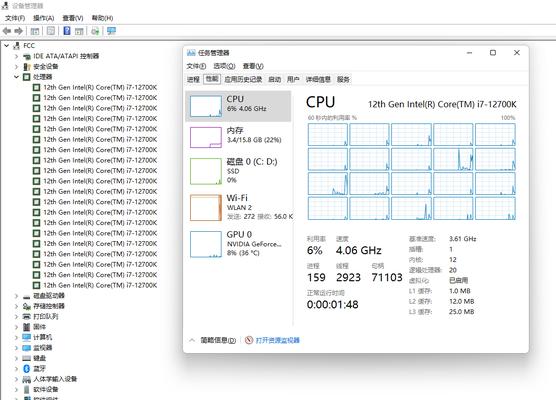
Task: Collapse the 处理器 processors tree node
Action: pyautogui.click(x=16, y=77)
